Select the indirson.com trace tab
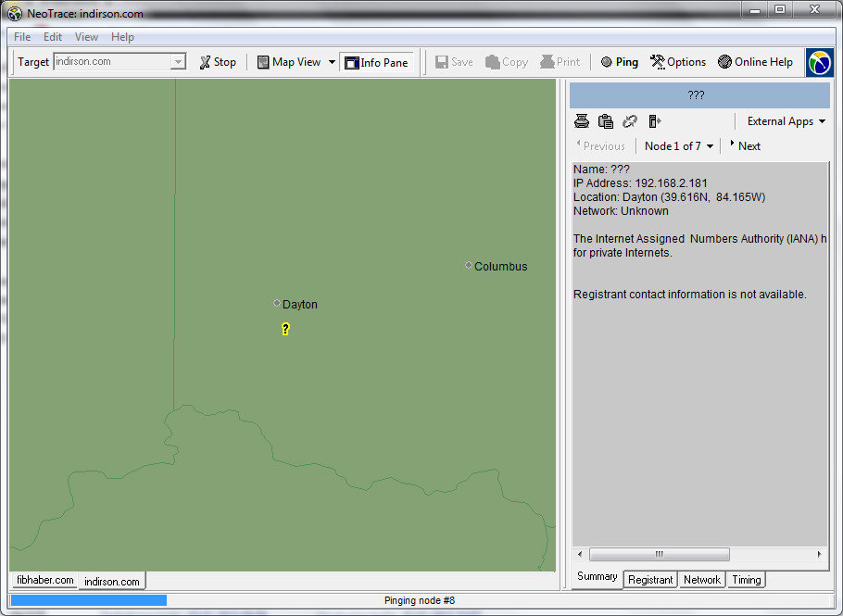843x616 pixels. [x=112, y=582]
